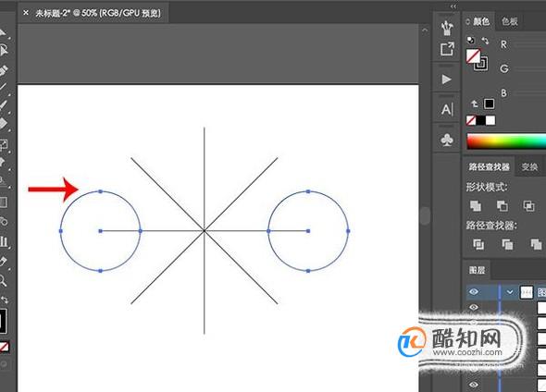Click the Divide pathfinder icon

478,244
